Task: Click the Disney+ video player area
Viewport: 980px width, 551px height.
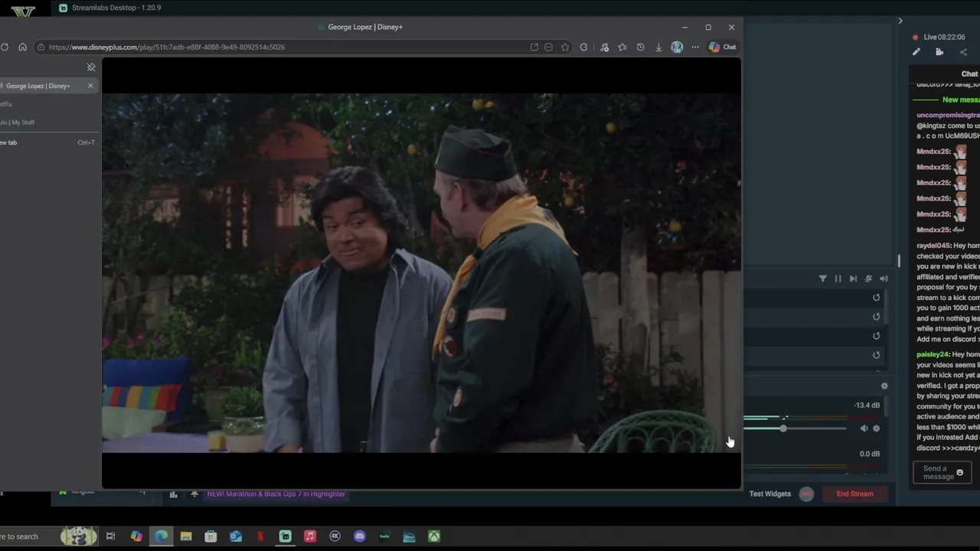Action: 421,273
